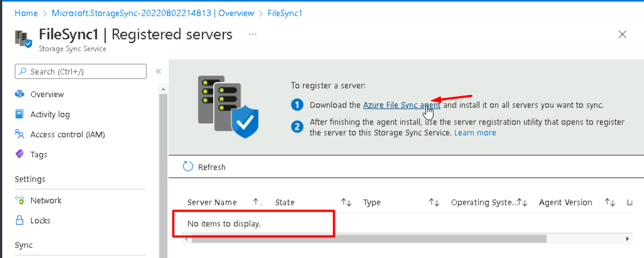
Task: Collapse the sidebar with the double chevron
Action: click(158, 71)
